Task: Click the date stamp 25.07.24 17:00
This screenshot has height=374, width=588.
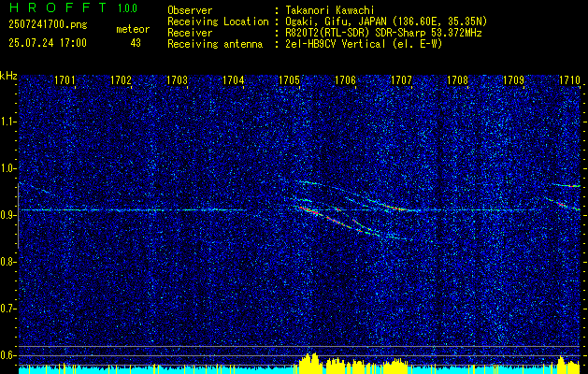Action: click(x=48, y=43)
